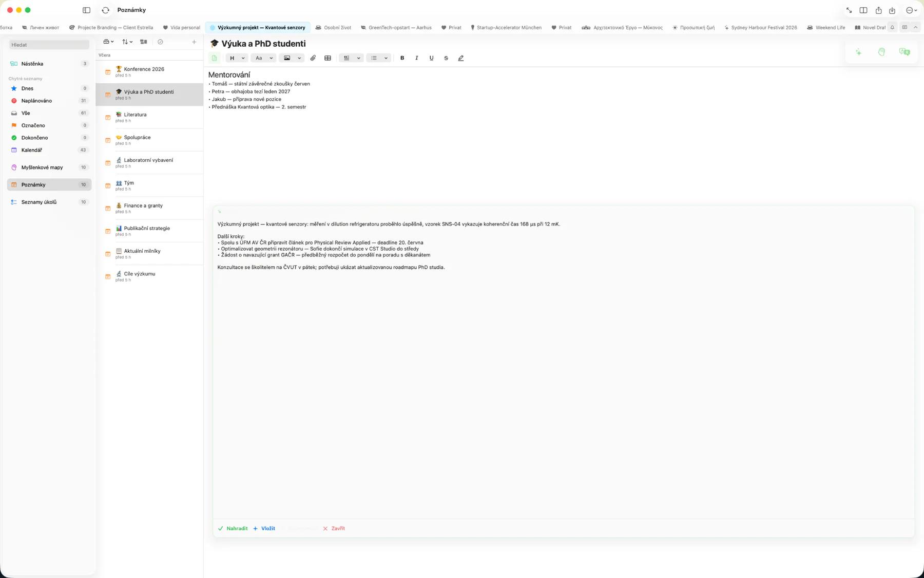Image resolution: width=924 pixels, height=578 pixels.
Task: Switch to the Vida personal tab
Action: [181, 28]
